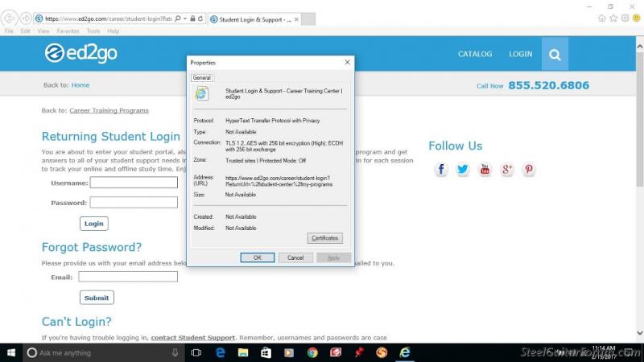Click the search magnifier icon in site header

[555, 55]
